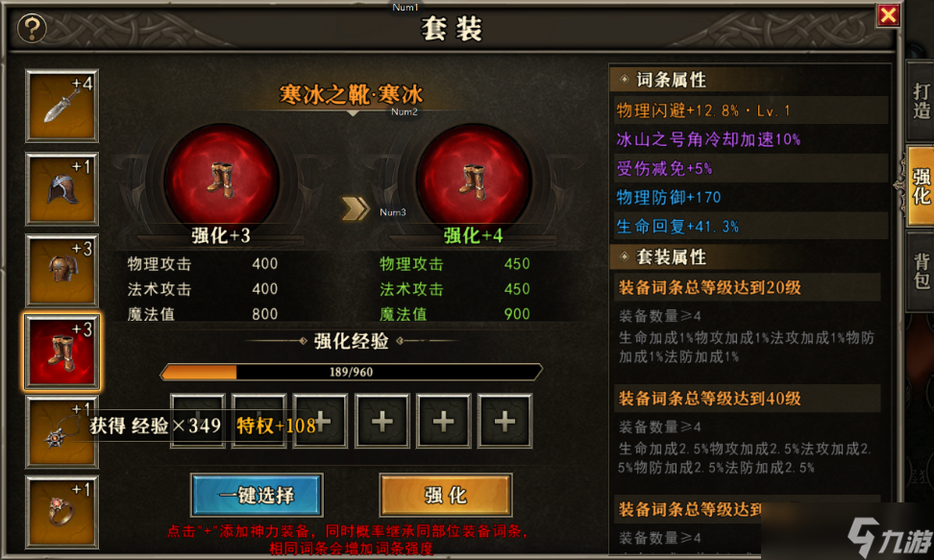Switch to the 打造 side tab
The image size is (934, 560).
[921, 100]
